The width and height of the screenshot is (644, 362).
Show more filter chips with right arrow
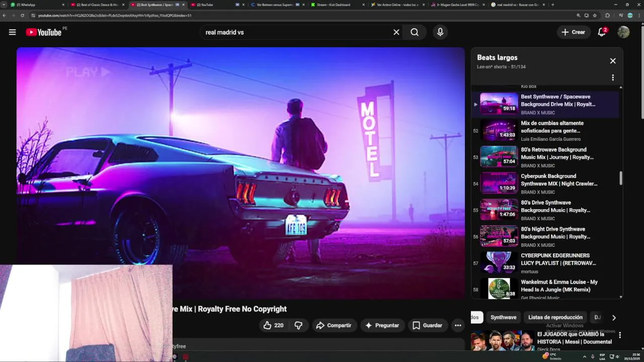click(x=614, y=317)
